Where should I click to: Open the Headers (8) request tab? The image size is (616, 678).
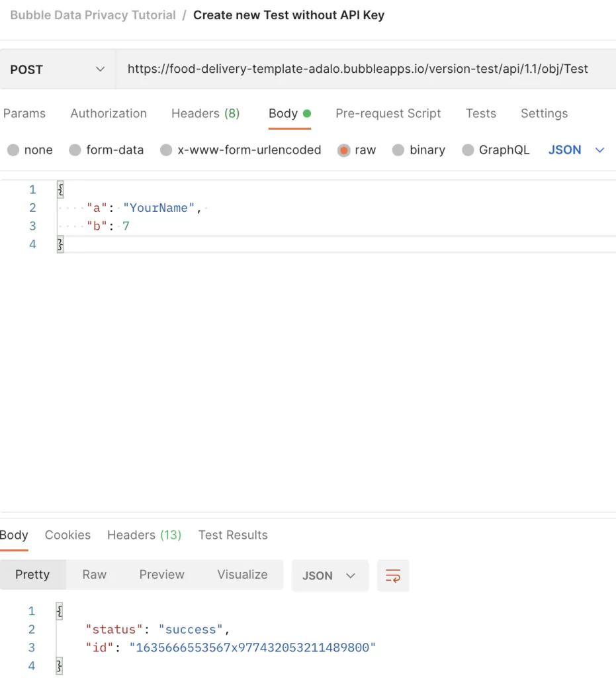[205, 113]
